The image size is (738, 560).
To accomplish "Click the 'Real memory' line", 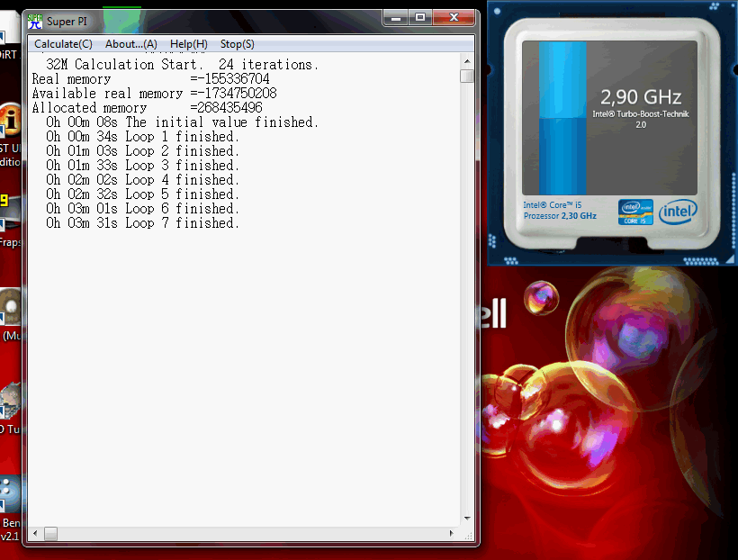I will 150,79.
